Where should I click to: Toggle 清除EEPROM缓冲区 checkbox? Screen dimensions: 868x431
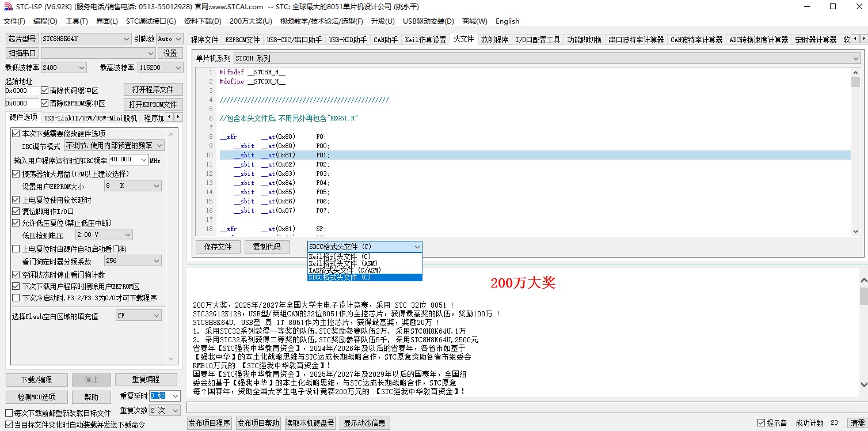45,103
